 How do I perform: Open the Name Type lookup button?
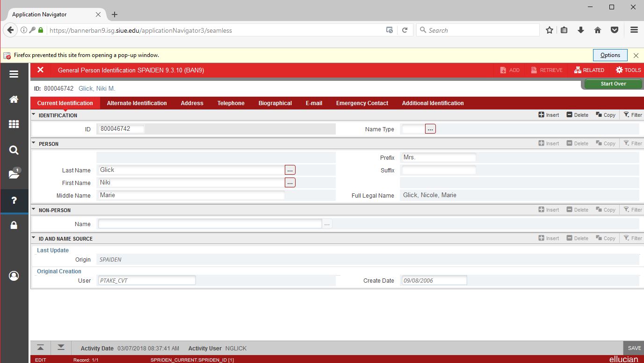click(430, 129)
